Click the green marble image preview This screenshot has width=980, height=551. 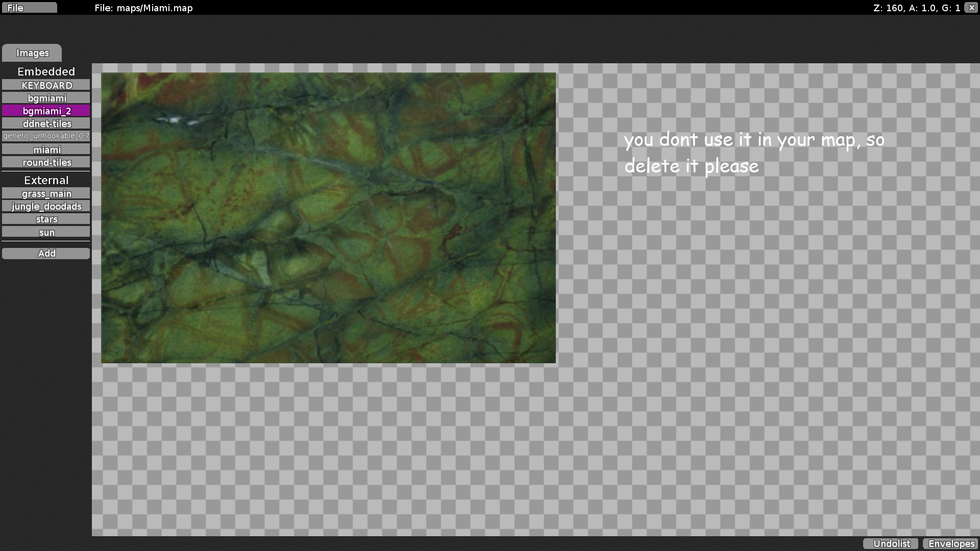point(328,218)
